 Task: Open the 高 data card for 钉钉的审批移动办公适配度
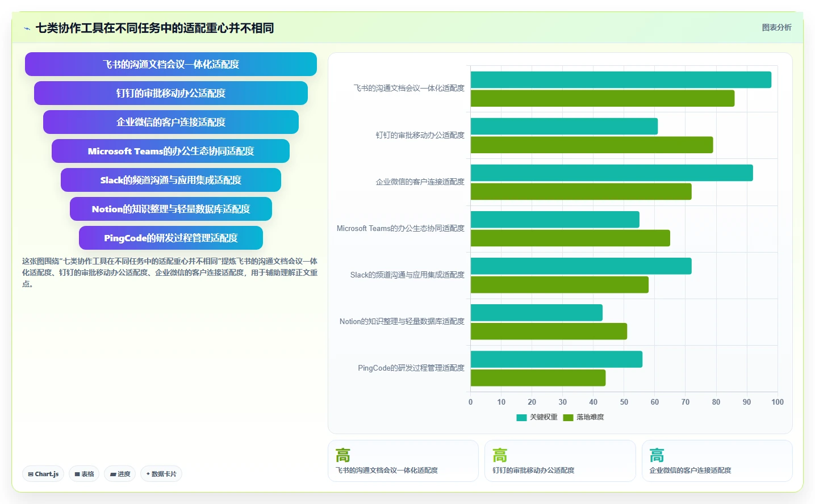560,461
